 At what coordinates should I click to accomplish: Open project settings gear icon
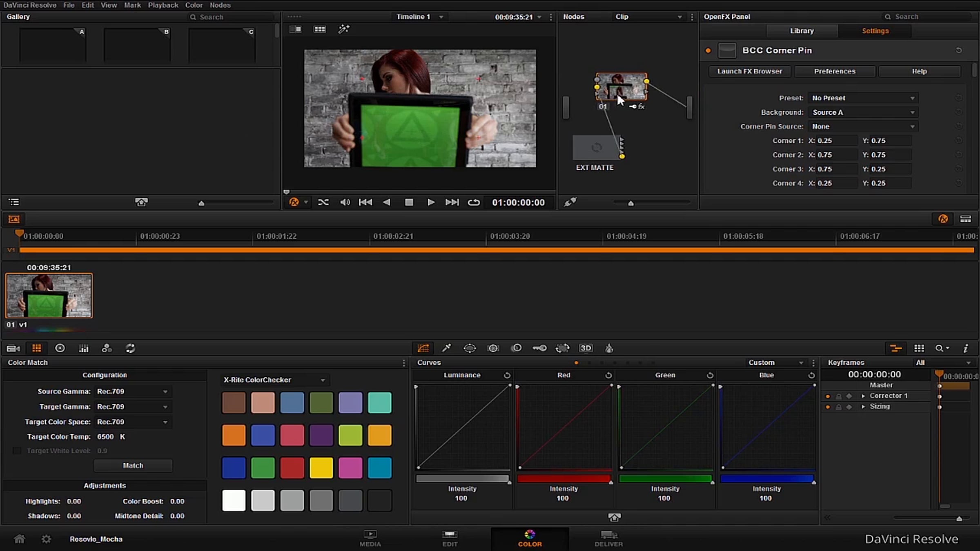point(46,539)
